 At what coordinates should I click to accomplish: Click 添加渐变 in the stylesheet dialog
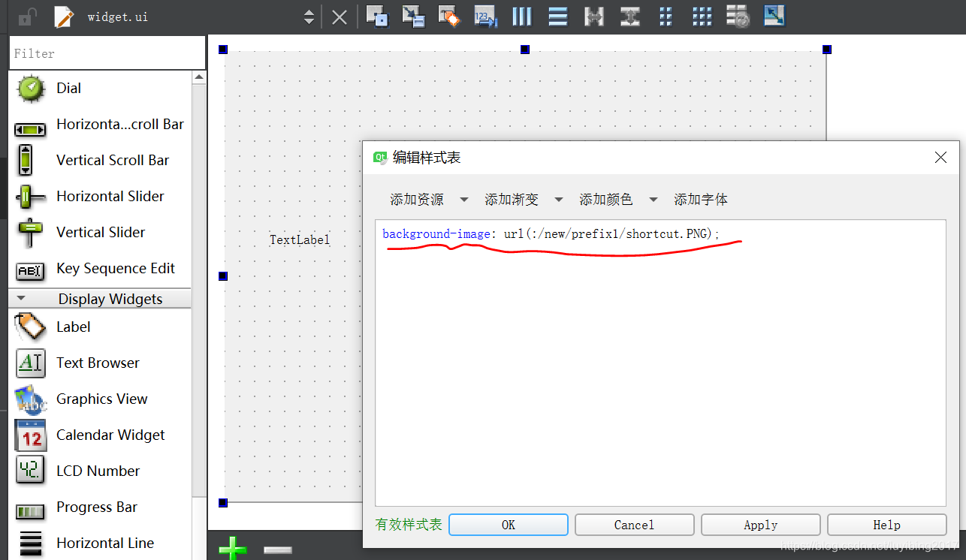coord(512,199)
